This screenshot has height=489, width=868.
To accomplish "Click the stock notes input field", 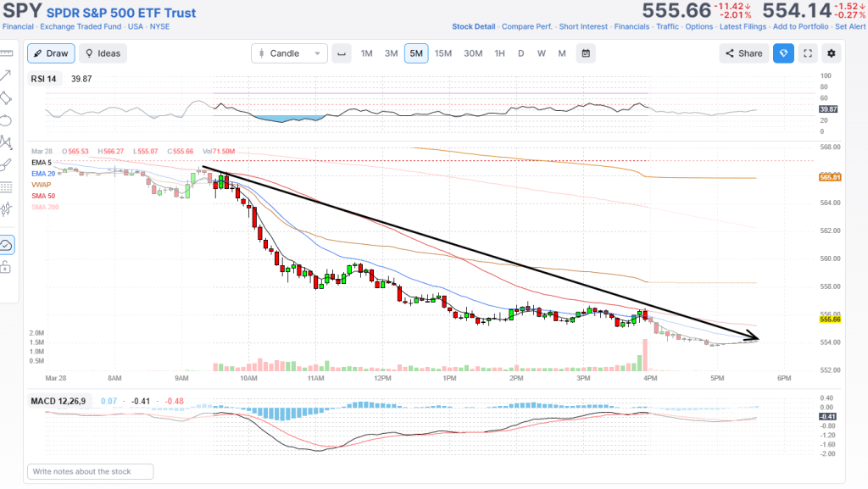I will tap(91, 471).
